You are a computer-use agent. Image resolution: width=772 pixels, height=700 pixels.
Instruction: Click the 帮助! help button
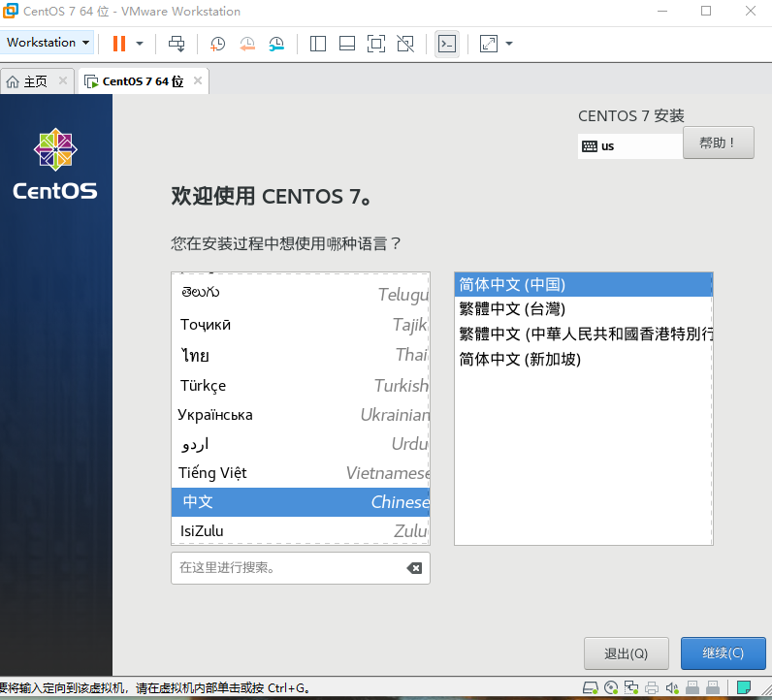[719, 143]
